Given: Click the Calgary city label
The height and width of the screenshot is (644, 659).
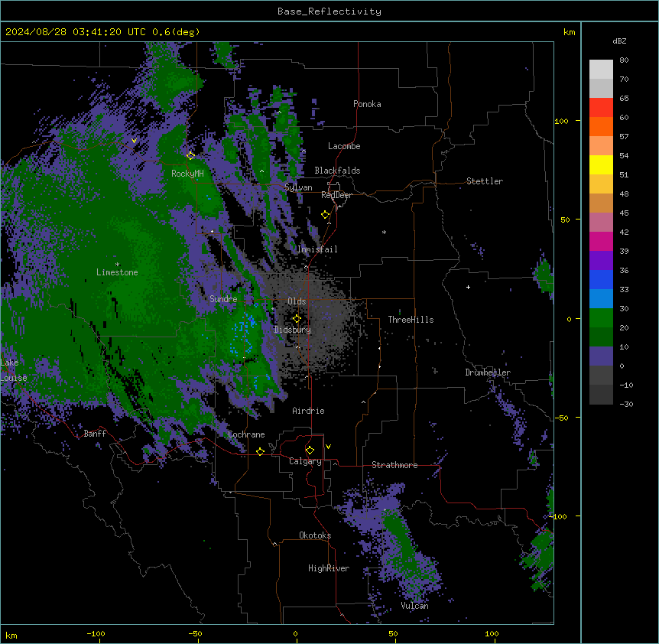Looking at the screenshot, I should coord(306,461).
